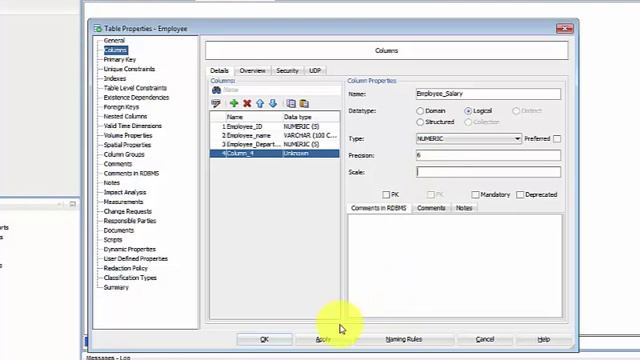Click the Data type column header
The height and width of the screenshot is (360, 640).
click(x=311, y=117)
